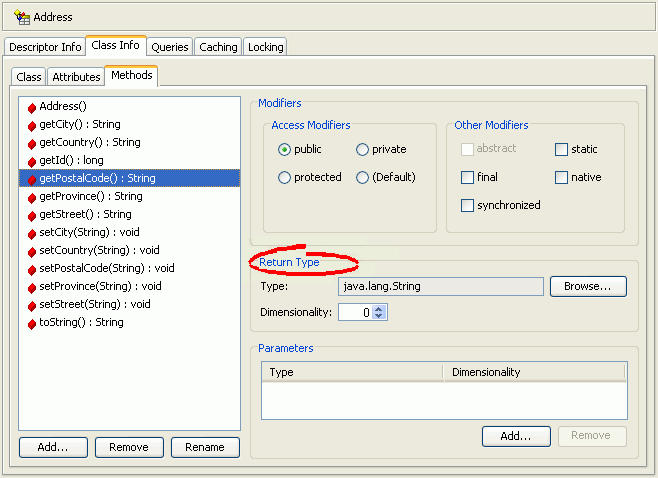Click red diamond icon beside getCity()

pos(32,126)
